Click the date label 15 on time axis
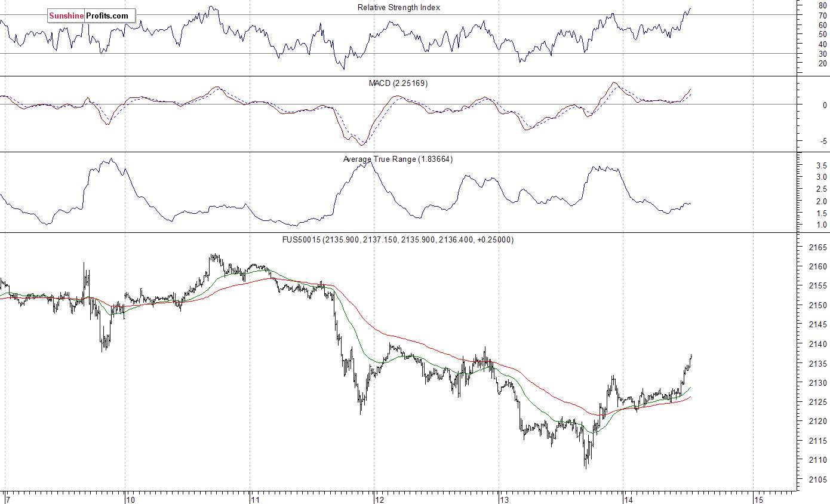Viewport: 830px width, 504px height. [758, 499]
